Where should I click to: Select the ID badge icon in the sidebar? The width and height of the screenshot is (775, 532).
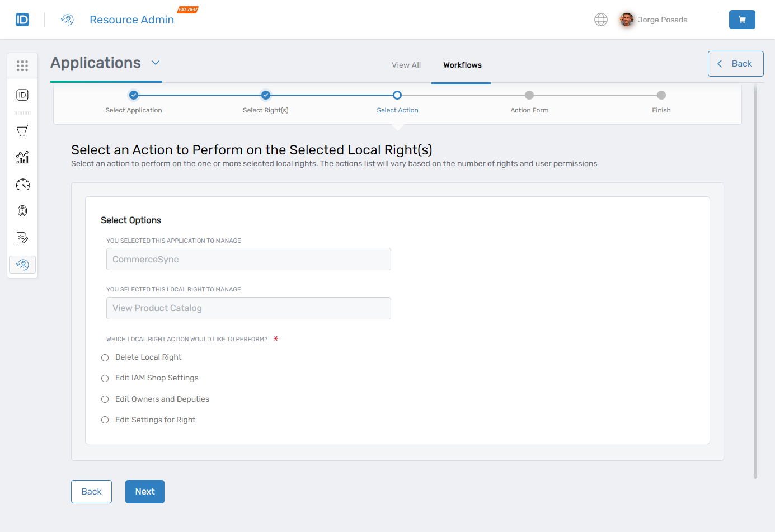coord(22,95)
